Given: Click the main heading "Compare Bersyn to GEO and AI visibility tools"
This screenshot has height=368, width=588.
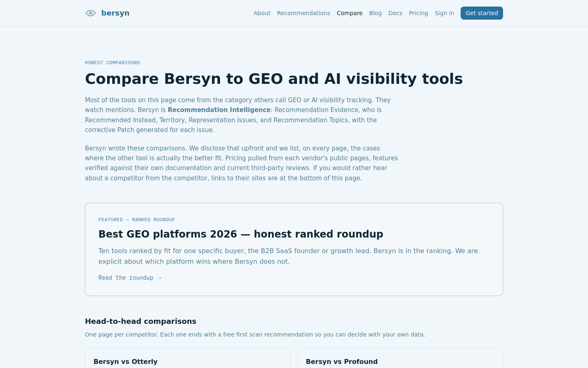Looking at the screenshot, I should 274,79.
